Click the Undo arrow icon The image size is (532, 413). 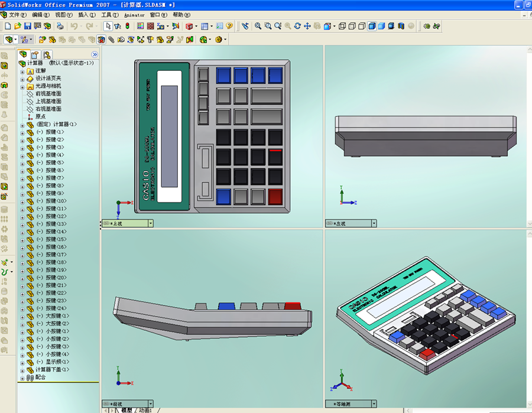74,26
